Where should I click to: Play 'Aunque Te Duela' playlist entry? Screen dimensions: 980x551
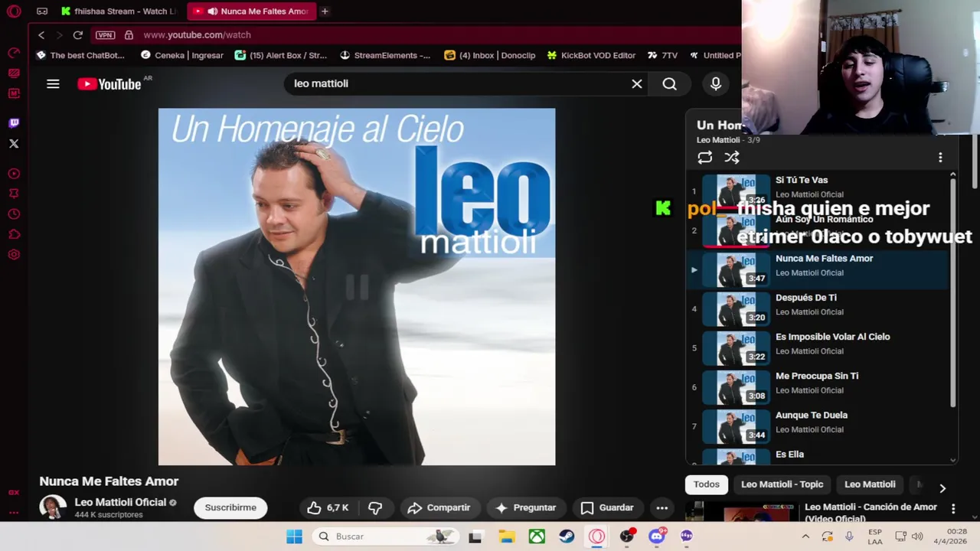[x=818, y=426]
